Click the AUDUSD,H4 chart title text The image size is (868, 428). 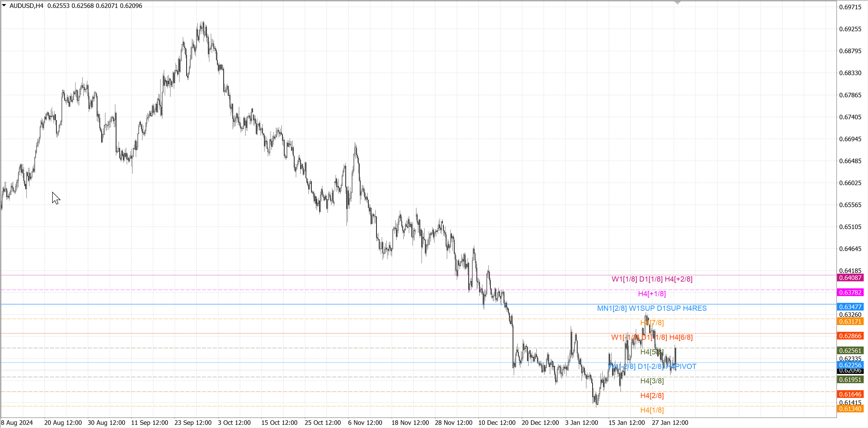(x=26, y=6)
